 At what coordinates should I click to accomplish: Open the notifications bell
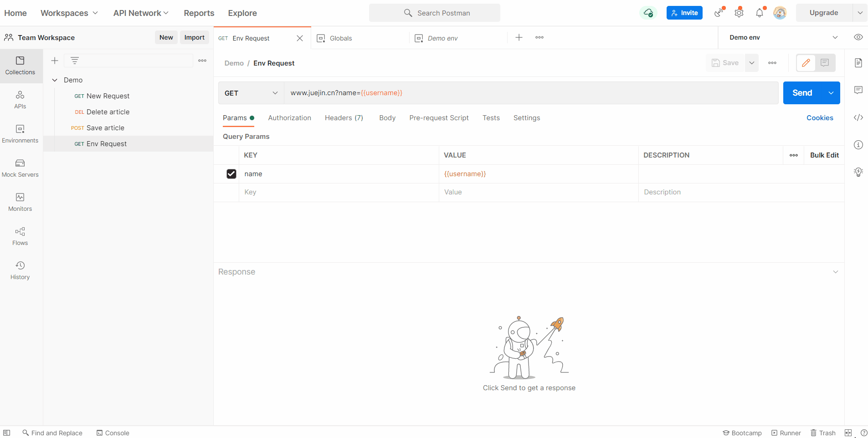[x=760, y=13]
